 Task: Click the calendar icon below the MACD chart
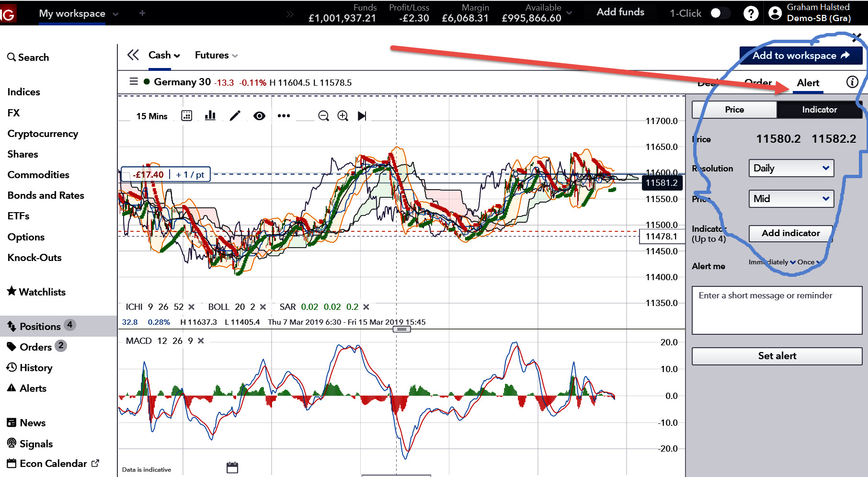(x=232, y=467)
